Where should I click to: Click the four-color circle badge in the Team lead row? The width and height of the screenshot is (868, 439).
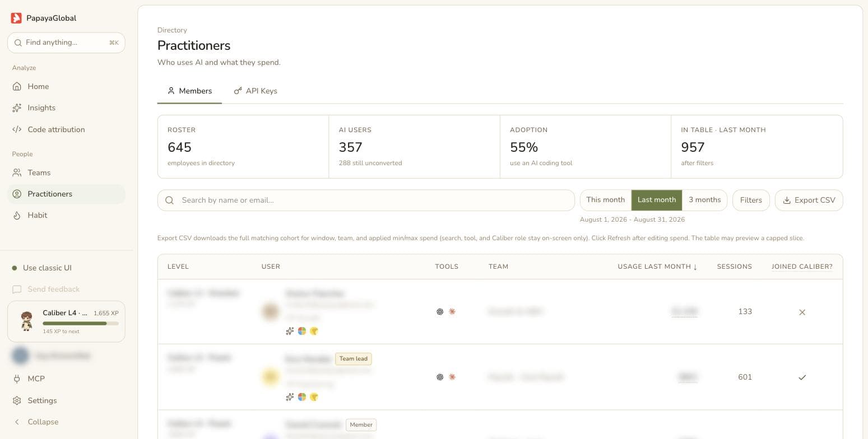(302, 397)
